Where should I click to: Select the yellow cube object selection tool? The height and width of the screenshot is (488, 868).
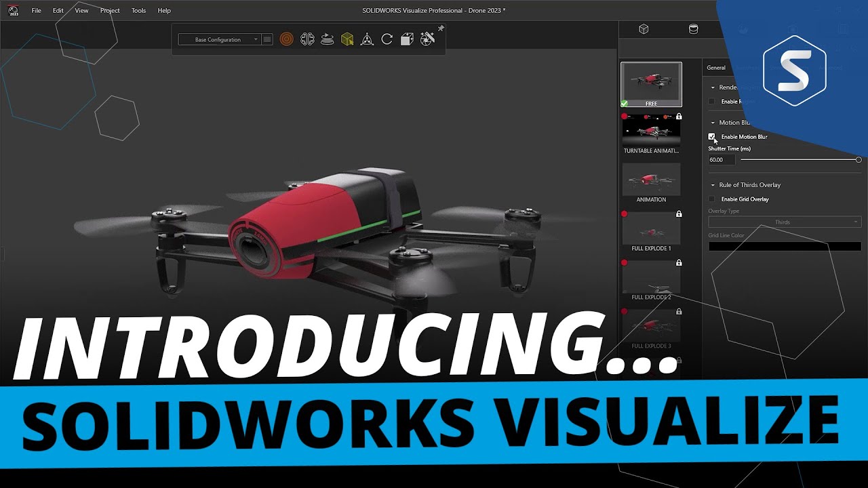tap(347, 39)
